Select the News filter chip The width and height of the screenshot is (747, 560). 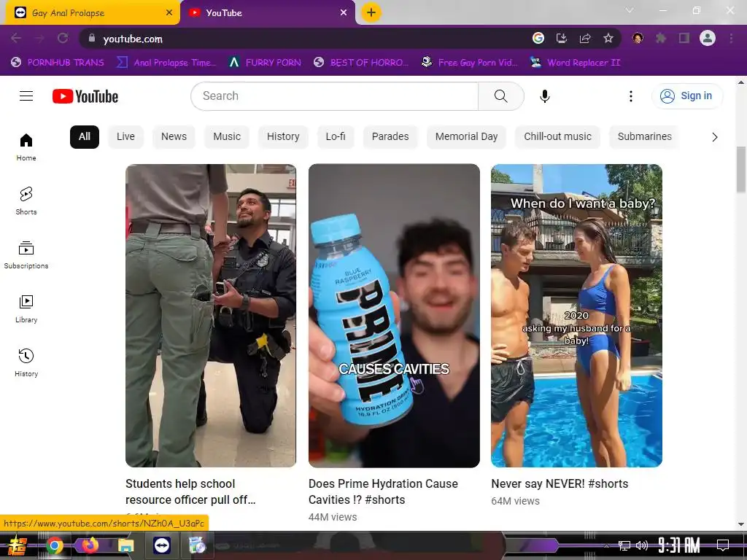coord(174,136)
